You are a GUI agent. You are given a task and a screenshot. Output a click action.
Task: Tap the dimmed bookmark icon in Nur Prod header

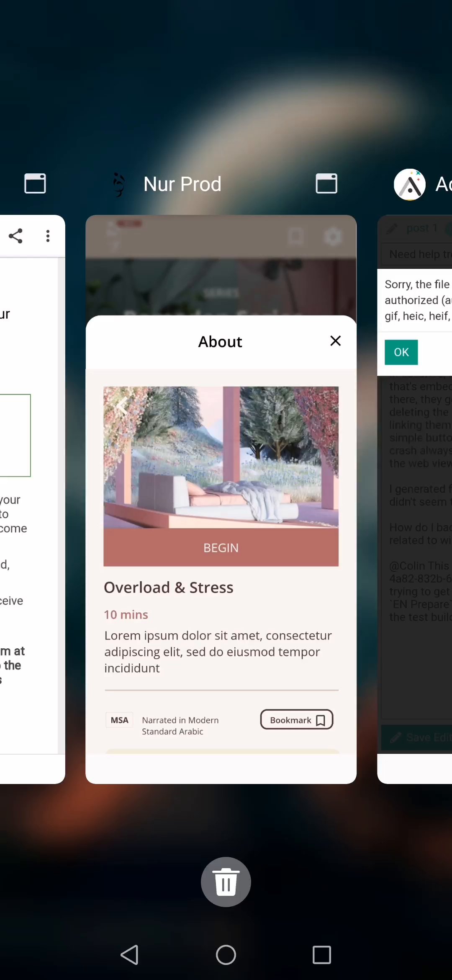296,237
